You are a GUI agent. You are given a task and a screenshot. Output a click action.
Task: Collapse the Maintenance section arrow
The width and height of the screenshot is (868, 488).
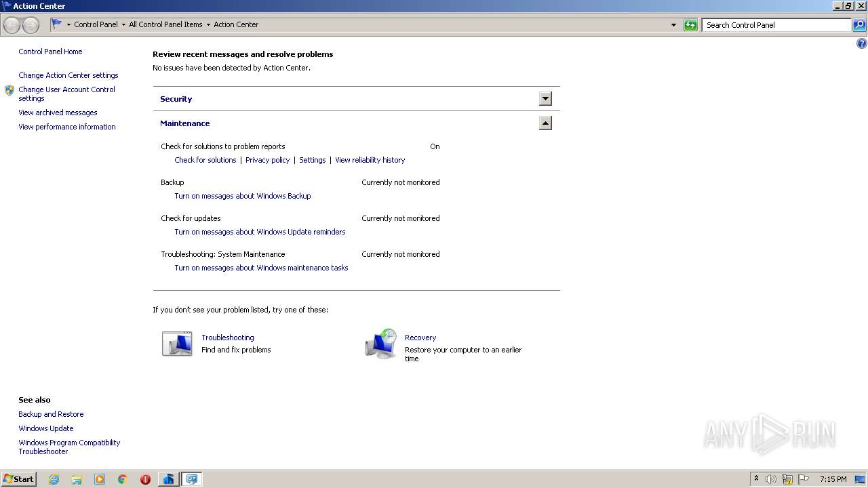click(545, 123)
